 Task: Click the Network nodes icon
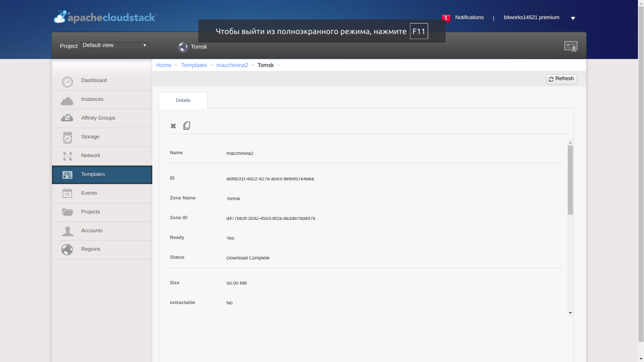coord(67,156)
